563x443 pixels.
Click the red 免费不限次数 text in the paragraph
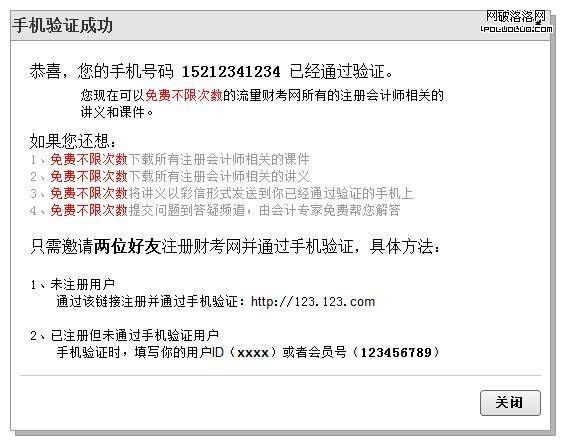point(184,95)
